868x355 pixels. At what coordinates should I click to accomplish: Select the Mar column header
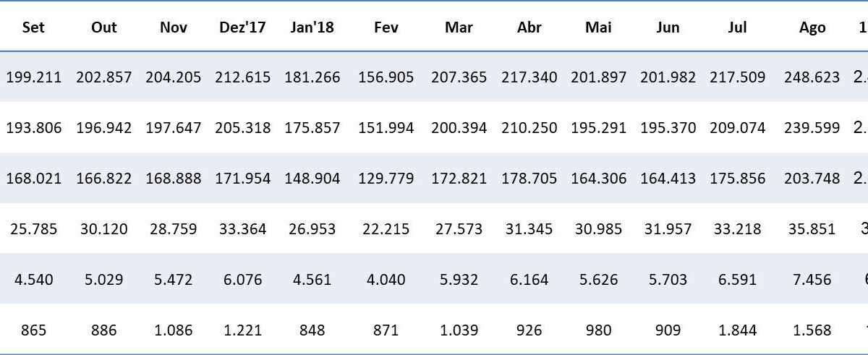coord(459,27)
